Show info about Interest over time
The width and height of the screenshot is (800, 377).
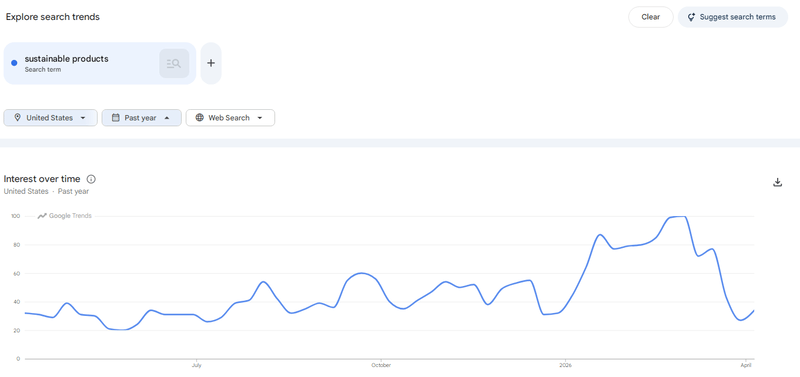[91, 179]
